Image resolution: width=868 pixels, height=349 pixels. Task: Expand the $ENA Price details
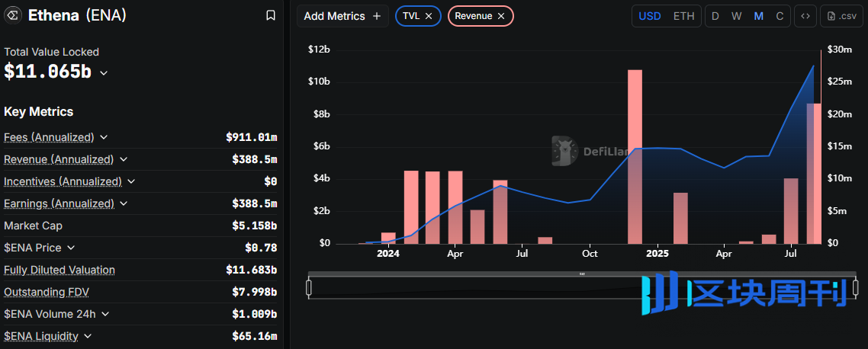[71, 248]
